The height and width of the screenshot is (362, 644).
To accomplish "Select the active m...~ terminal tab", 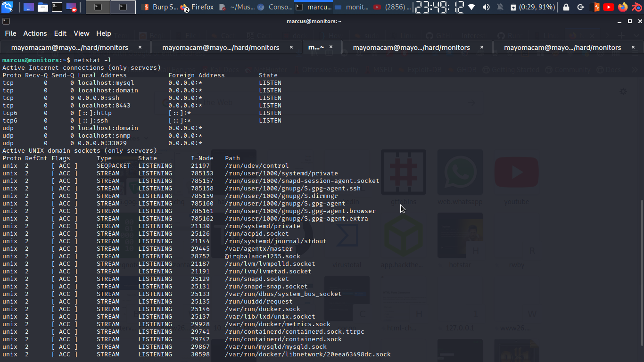I will tap(322, 47).
